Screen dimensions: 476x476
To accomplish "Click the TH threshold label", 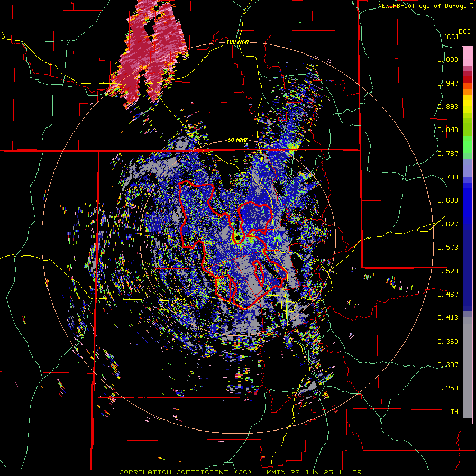I will click(454, 412).
